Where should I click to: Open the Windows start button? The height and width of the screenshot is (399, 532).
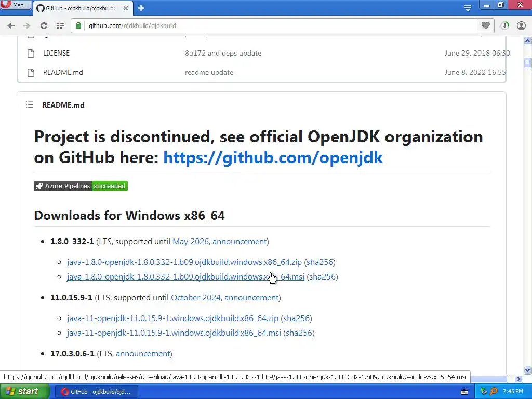point(24,392)
